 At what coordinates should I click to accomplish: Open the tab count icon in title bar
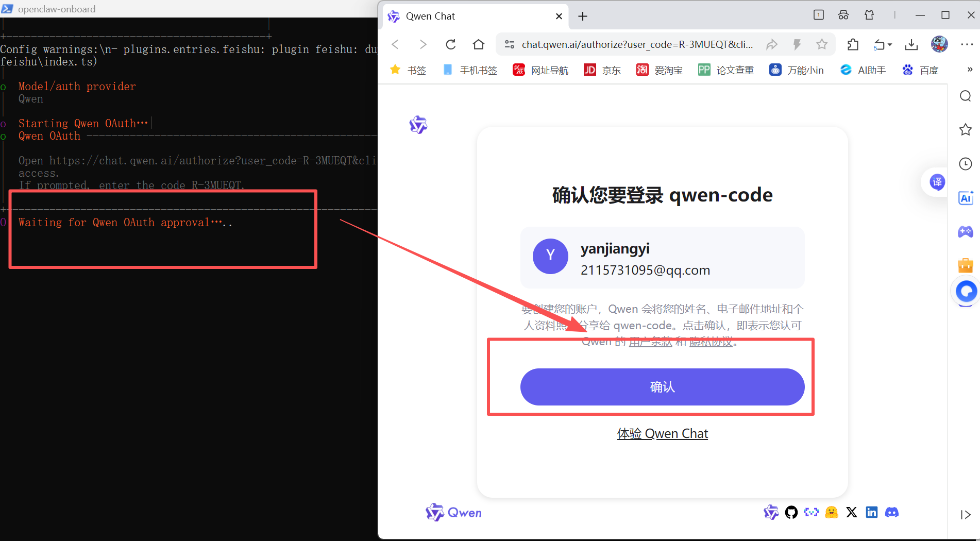click(819, 15)
